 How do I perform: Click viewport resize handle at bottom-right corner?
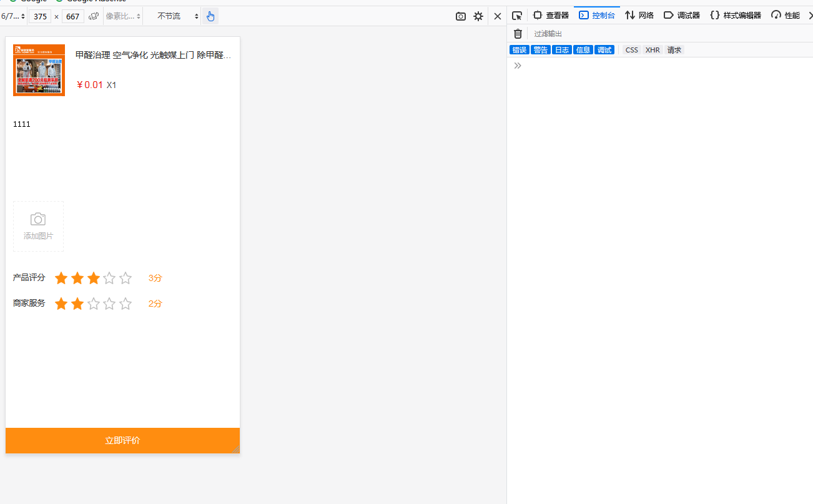coord(236,450)
